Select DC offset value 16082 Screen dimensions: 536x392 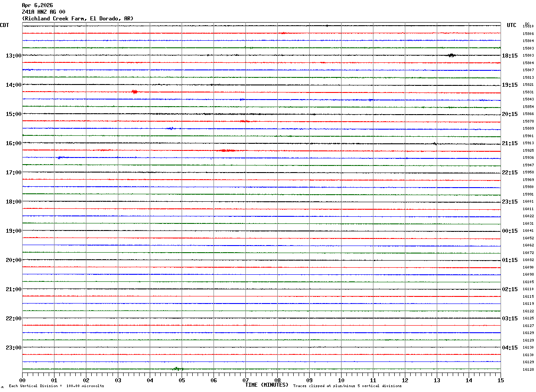[x=528, y=260]
